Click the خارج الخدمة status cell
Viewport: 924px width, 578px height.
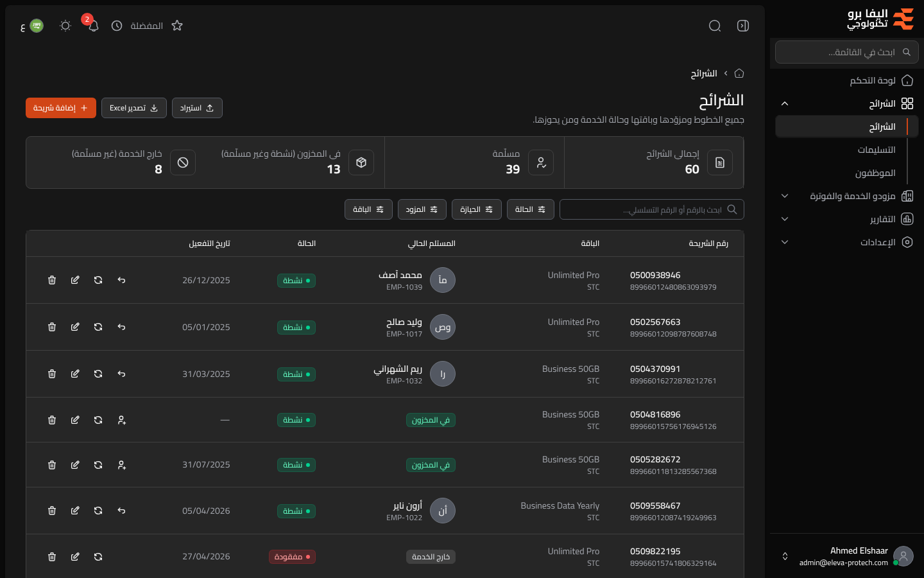tap(431, 557)
